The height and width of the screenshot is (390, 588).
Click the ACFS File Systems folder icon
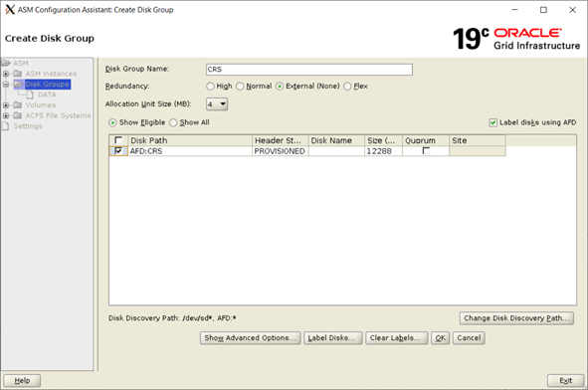pos(18,115)
